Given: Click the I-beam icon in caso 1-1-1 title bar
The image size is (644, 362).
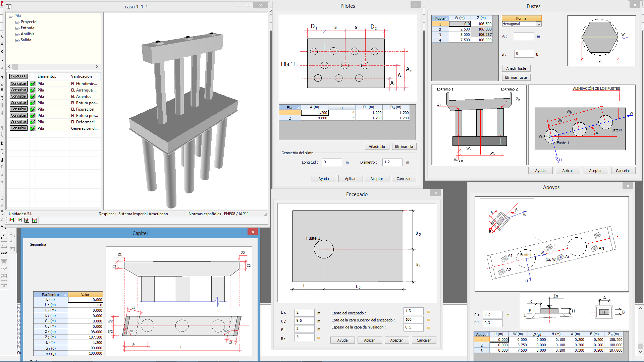Looking at the screenshot, I should [x=9, y=6].
